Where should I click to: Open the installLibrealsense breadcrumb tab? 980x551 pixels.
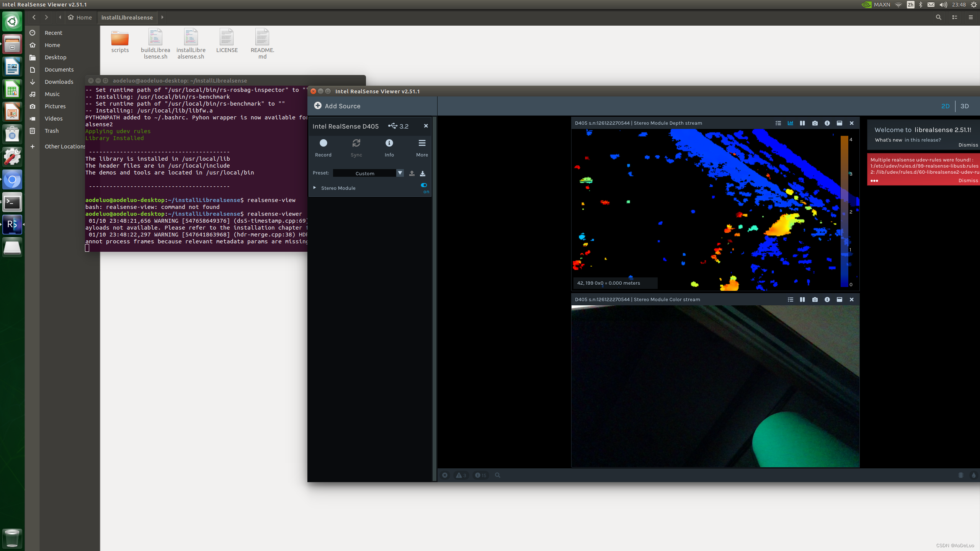coord(127,17)
